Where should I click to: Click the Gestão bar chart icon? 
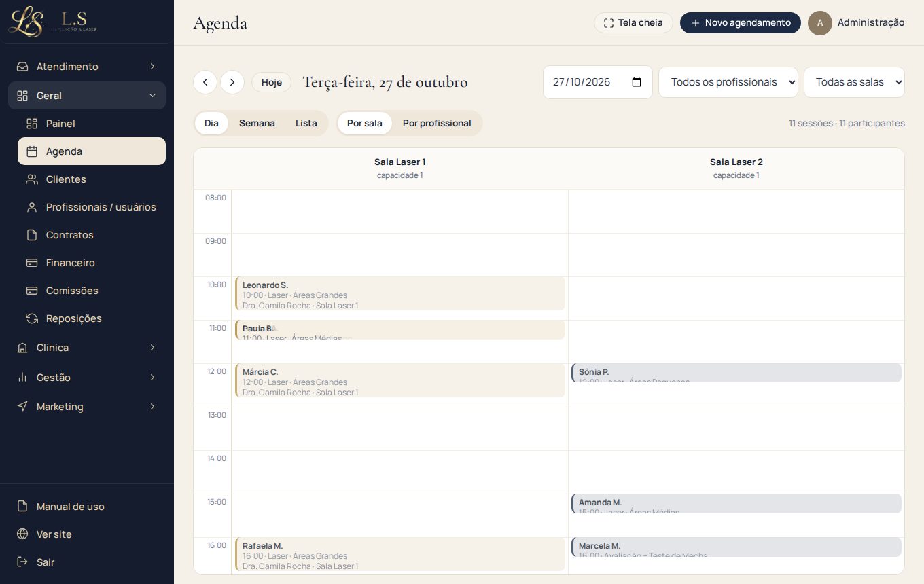(22, 378)
